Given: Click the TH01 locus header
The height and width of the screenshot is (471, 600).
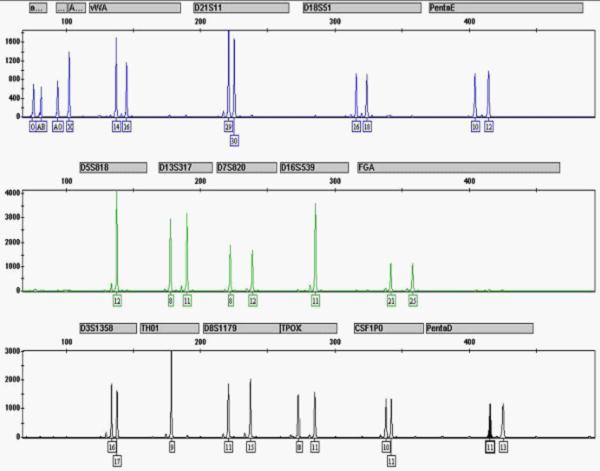Looking at the screenshot, I should tap(166, 328).
